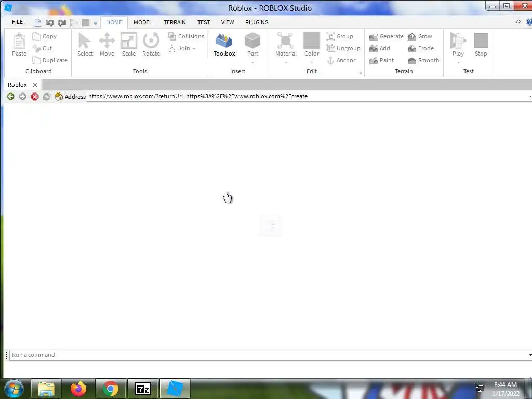
Task: Click terrain Grow button
Action: (420, 36)
